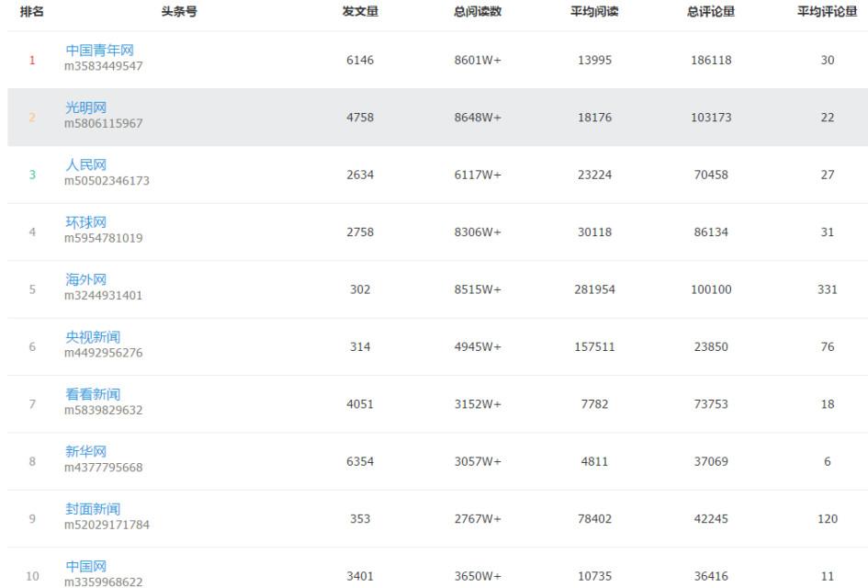Screen dimensions: 868x588
Task: Select the 封面新闻 account link
Action: [92, 509]
